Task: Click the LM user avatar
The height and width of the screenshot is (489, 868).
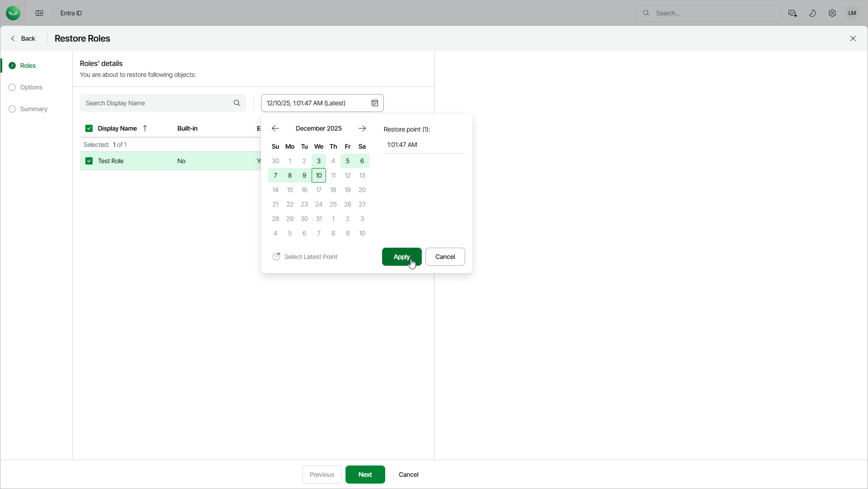Action: 852,13
